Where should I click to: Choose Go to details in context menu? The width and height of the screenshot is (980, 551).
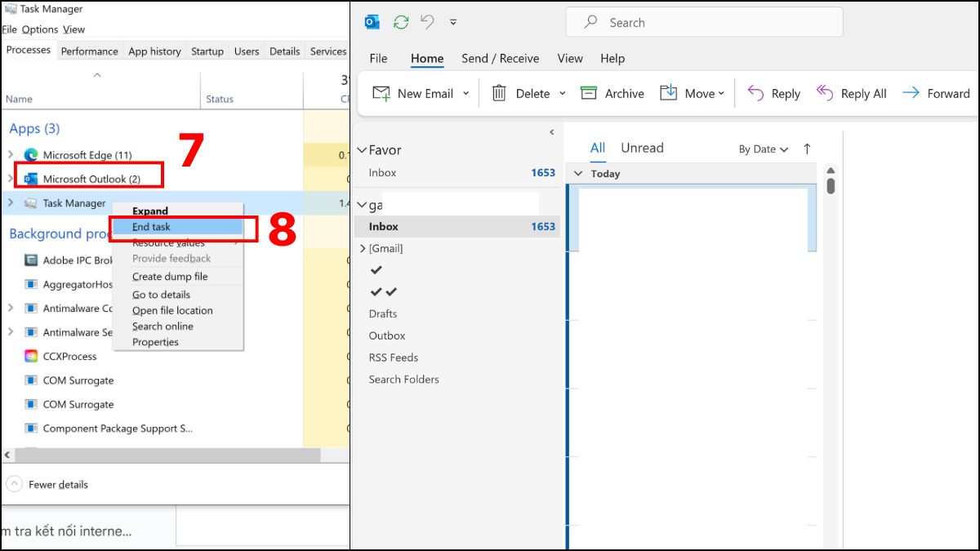coord(161,295)
